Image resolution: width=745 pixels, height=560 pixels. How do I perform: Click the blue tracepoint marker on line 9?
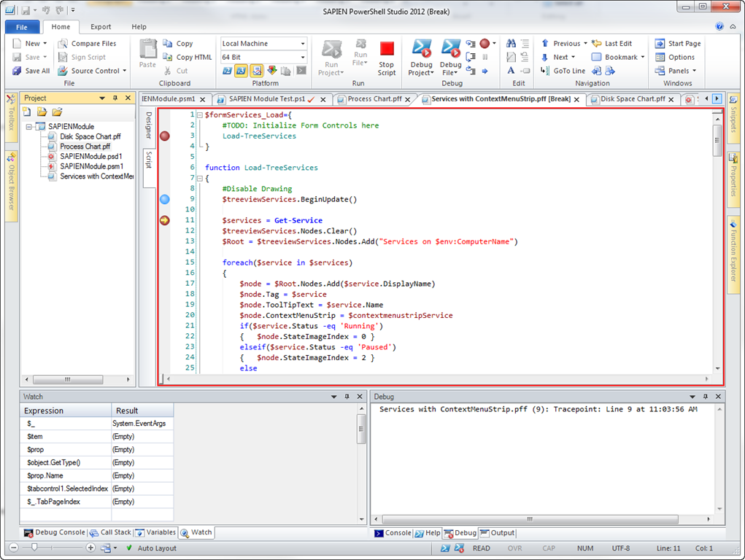(165, 200)
